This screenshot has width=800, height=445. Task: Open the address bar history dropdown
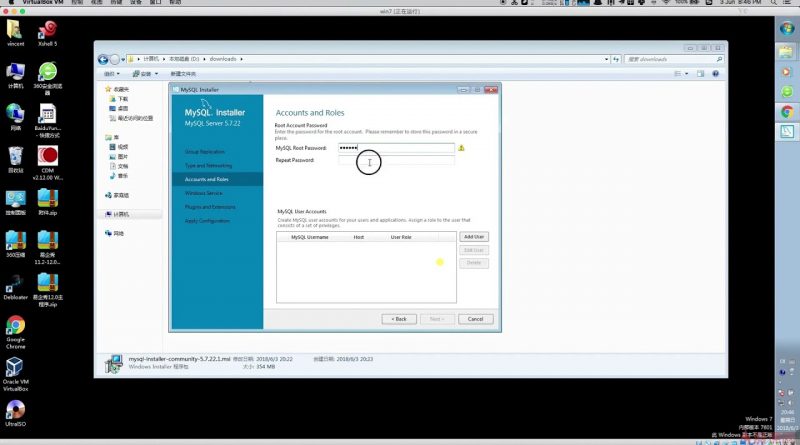606,59
